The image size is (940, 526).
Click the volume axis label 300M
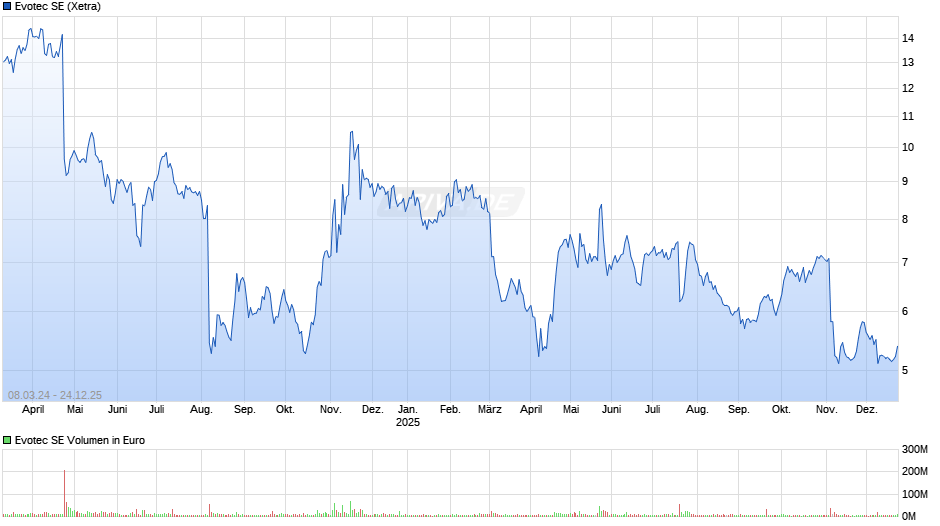(x=915, y=449)
